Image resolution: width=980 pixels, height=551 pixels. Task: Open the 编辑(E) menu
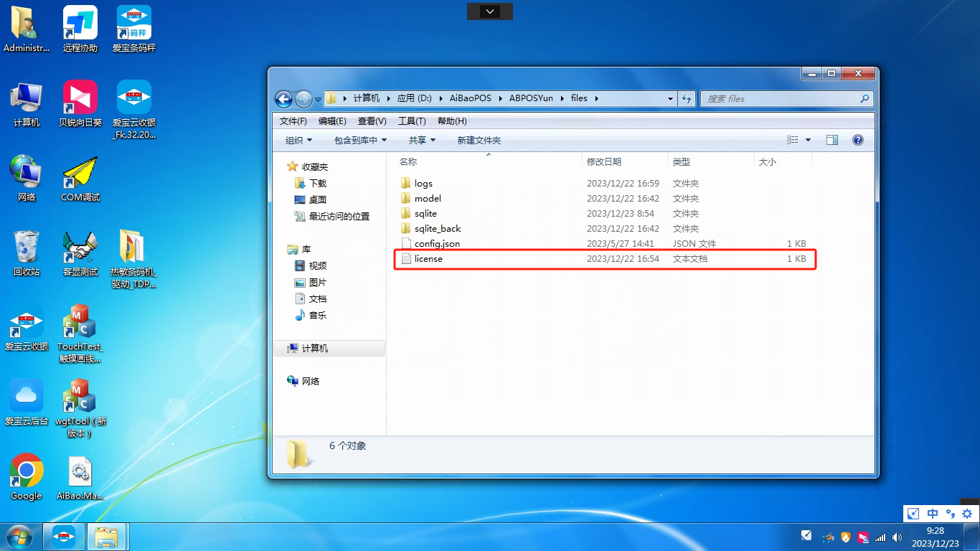click(x=332, y=121)
